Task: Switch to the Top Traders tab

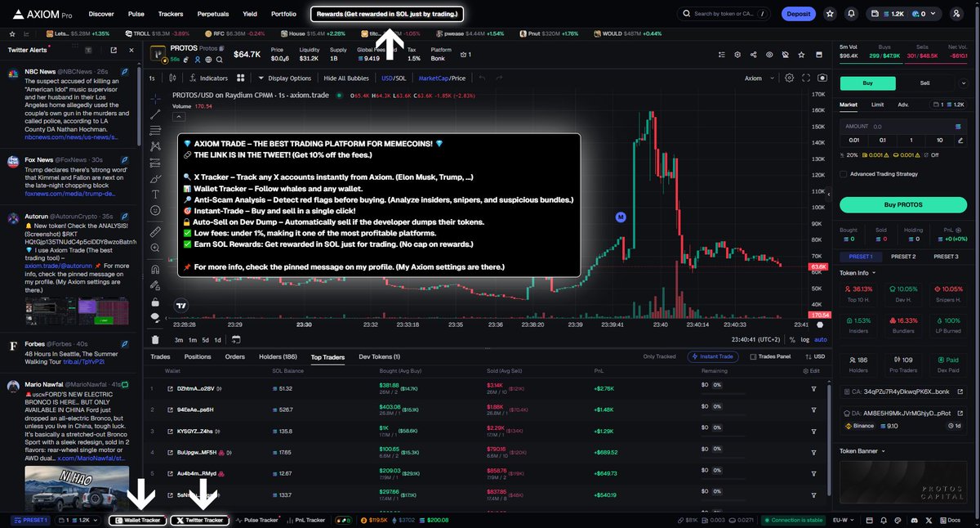Action: pyautogui.click(x=327, y=357)
